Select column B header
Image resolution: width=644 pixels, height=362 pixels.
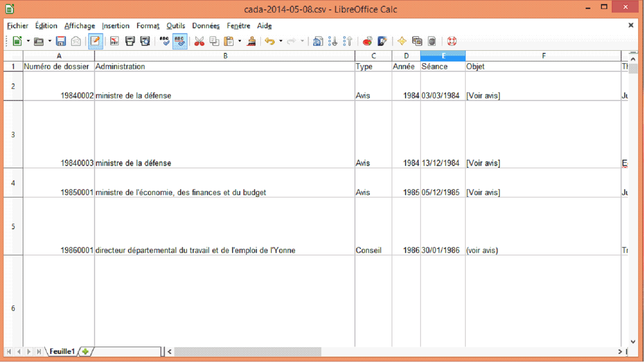225,56
